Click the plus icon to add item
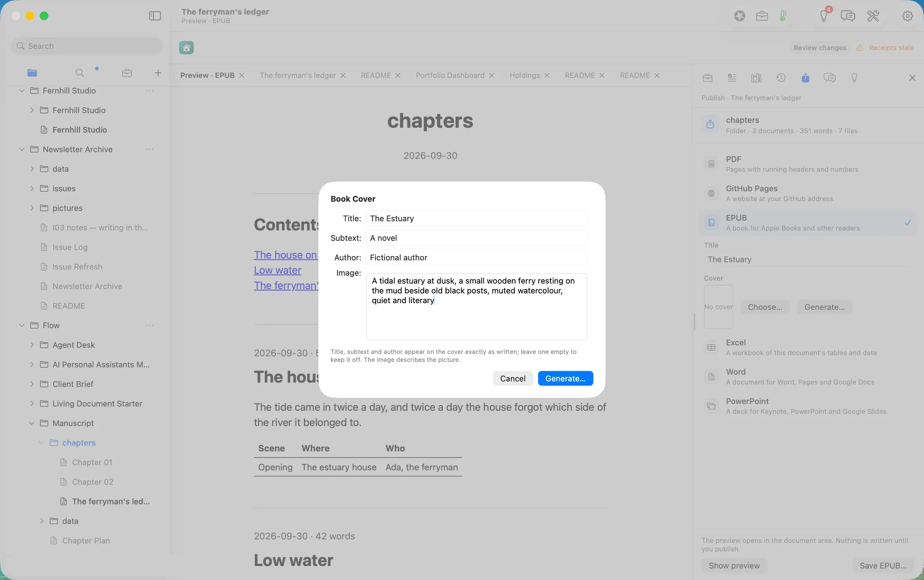The height and width of the screenshot is (580, 924). click(x=158, y=73)
